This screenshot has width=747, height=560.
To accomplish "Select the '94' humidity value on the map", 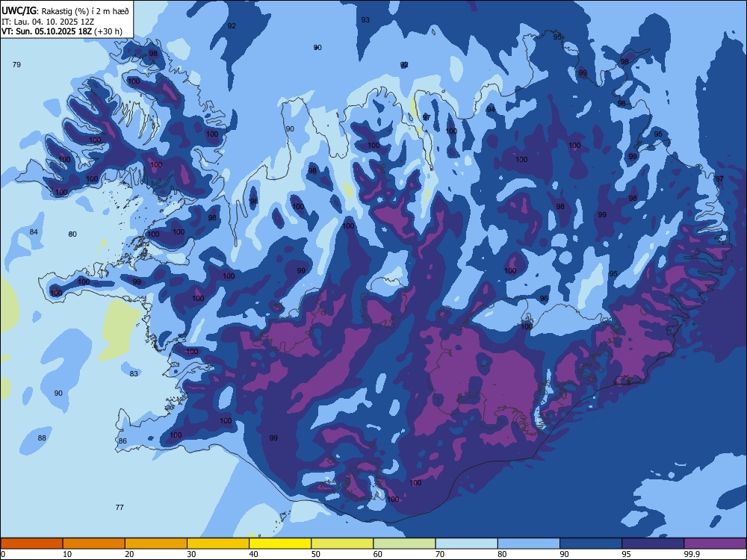I will click(x=491, y=110).
